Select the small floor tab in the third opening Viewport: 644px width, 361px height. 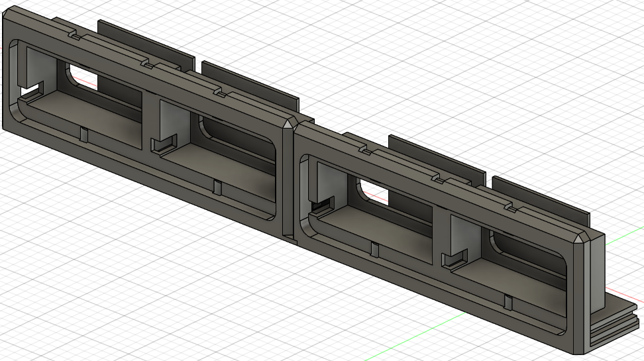[374, 250]
